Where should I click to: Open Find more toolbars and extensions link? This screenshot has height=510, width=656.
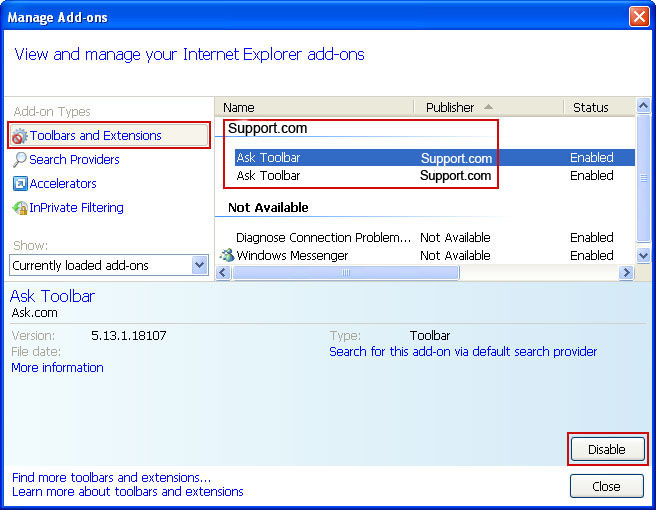pos(111,477)
